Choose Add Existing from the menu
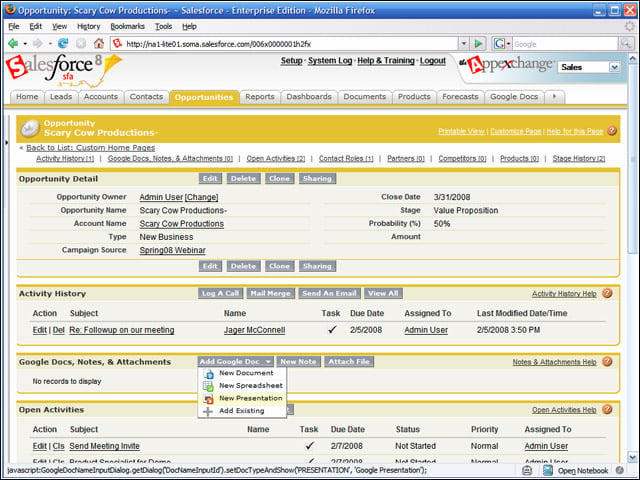The image size is (640, 480). (242, 411)
